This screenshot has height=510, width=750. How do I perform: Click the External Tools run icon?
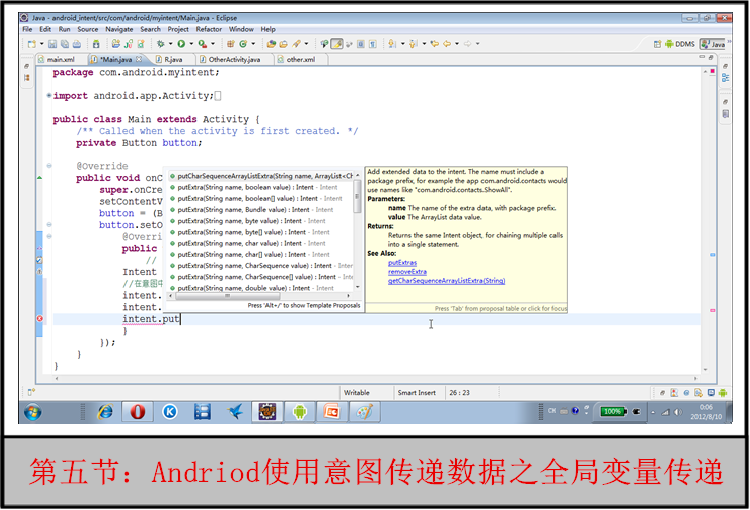click(x=203, y=44)
